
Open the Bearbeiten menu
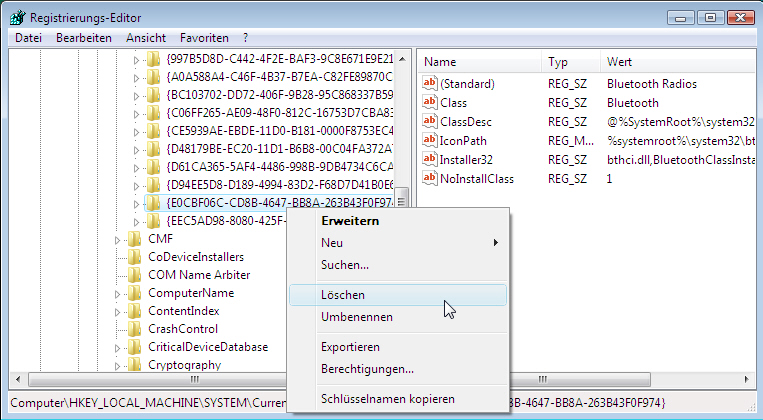(84, 38)
